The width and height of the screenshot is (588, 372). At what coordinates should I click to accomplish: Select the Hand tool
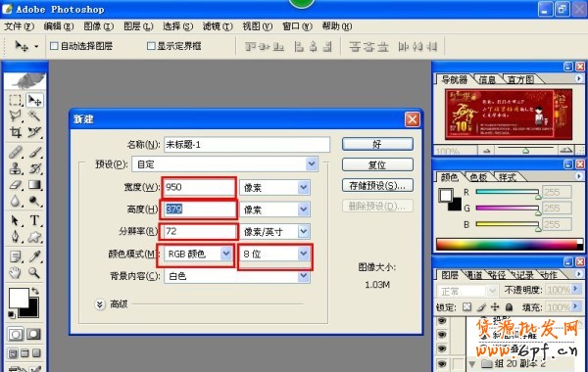click(16, 273)
